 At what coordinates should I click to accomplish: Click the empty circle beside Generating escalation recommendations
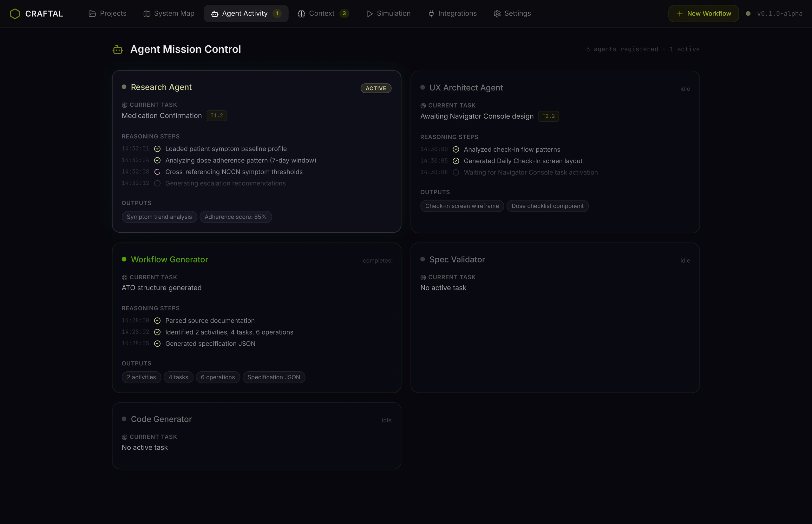pos(157,183)
